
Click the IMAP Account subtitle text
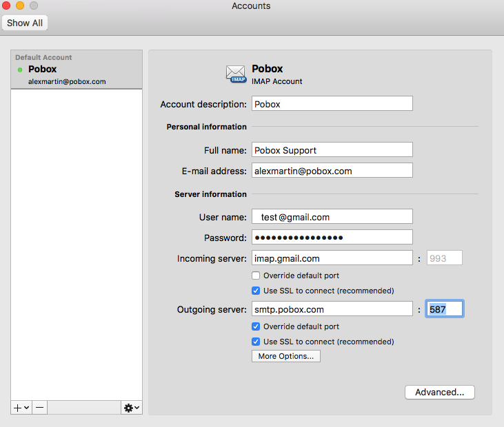pos(276,81)
